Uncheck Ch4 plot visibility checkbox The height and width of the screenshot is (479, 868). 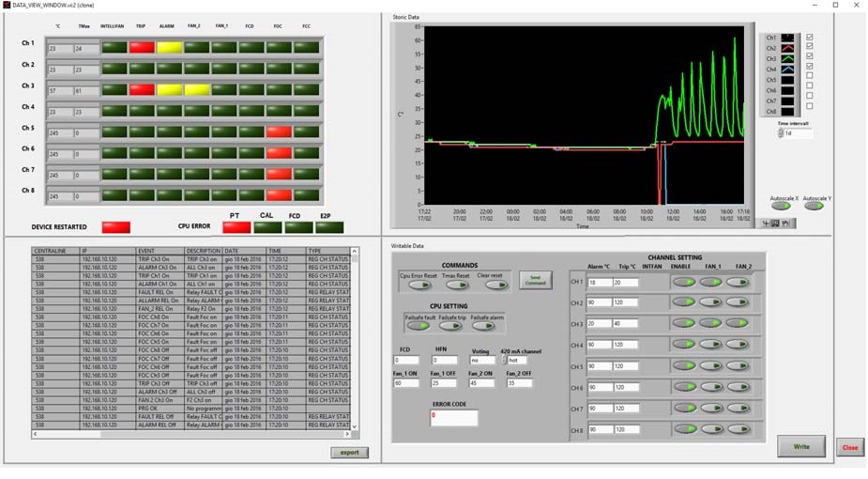click(810, 66)
